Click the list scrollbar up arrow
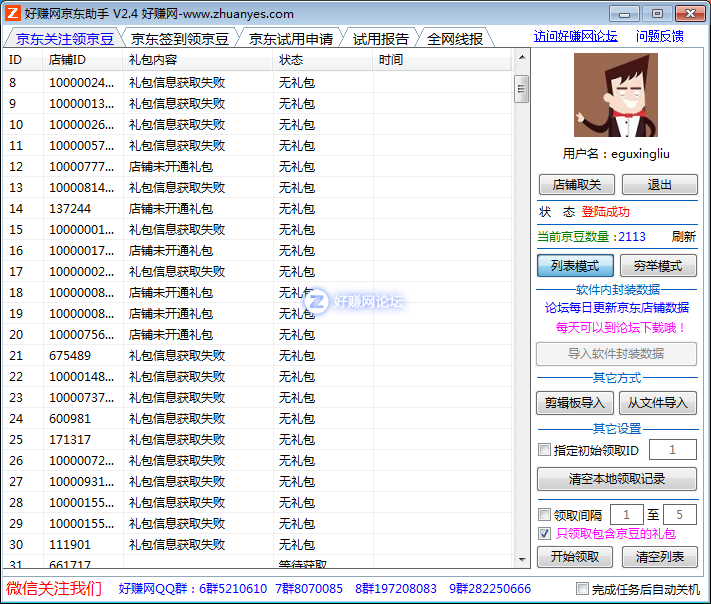 pos(522,58)
